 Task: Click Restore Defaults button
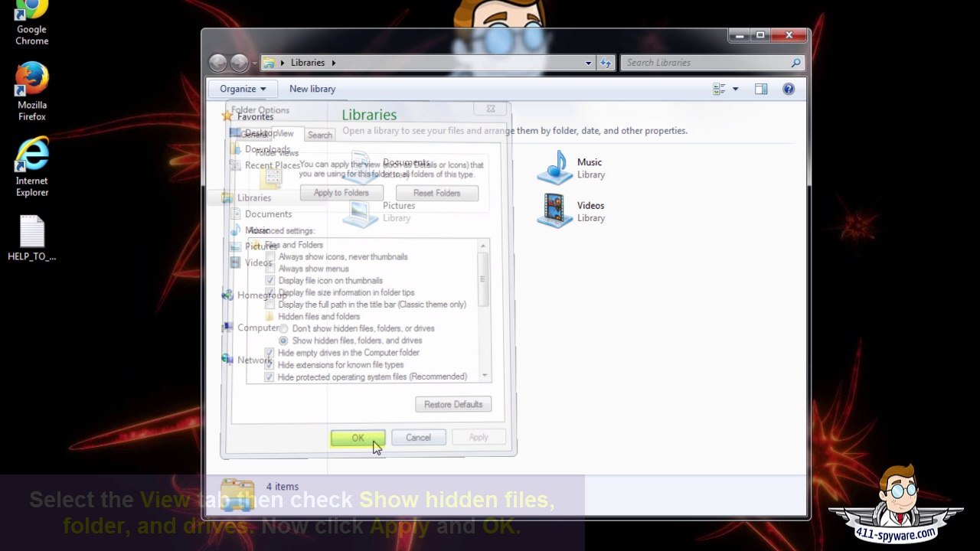tap(453, 404)
